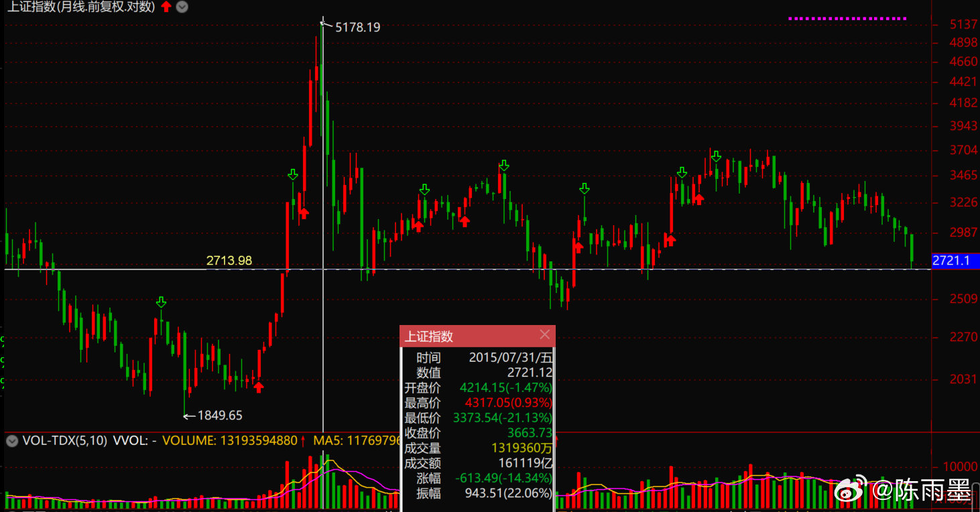Click the 振幅 943.51(22.06%) value
Image resolution: width=980 pixels, height=512 pixels.
tap(509, 493)
